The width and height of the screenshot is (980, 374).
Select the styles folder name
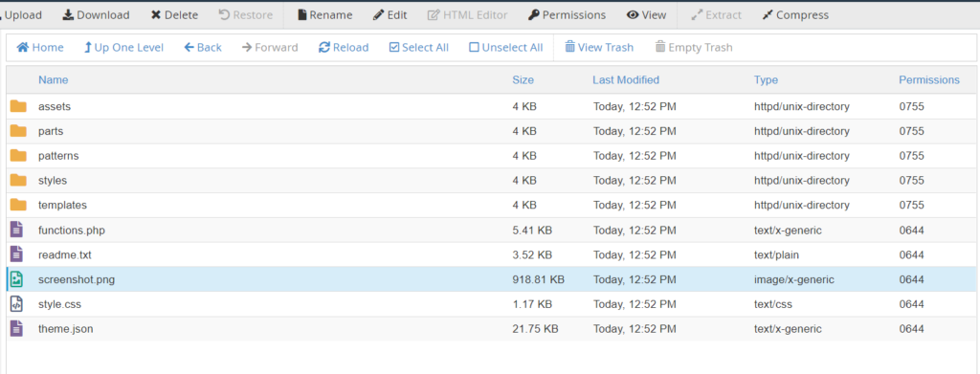click(53, 181)
